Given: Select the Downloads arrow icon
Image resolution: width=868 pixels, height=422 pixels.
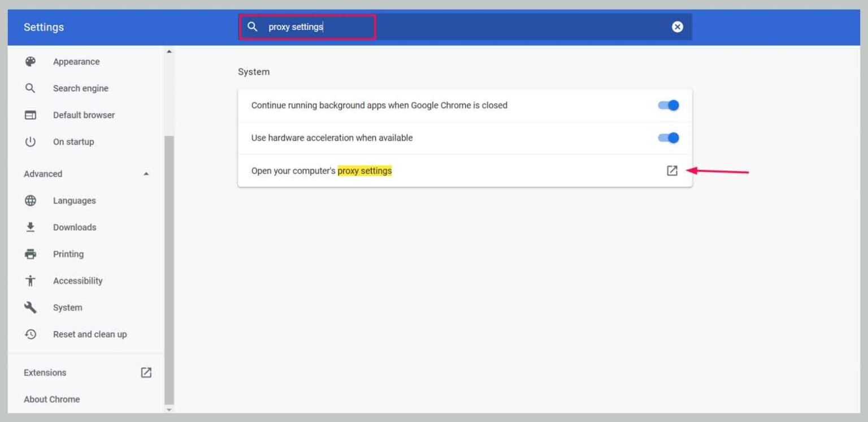Looking at the screenshot, I should (x=30, y=227).
